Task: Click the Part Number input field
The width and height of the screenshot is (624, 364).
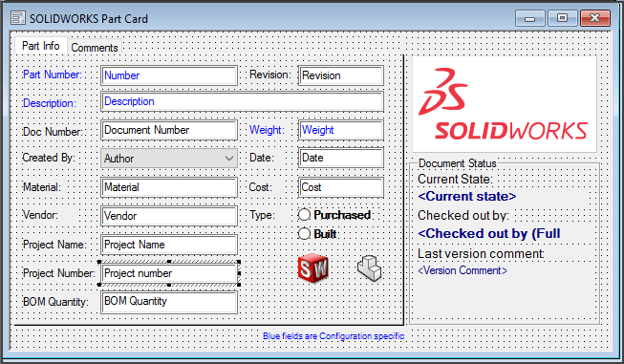Action: click(x=169, y=75)
